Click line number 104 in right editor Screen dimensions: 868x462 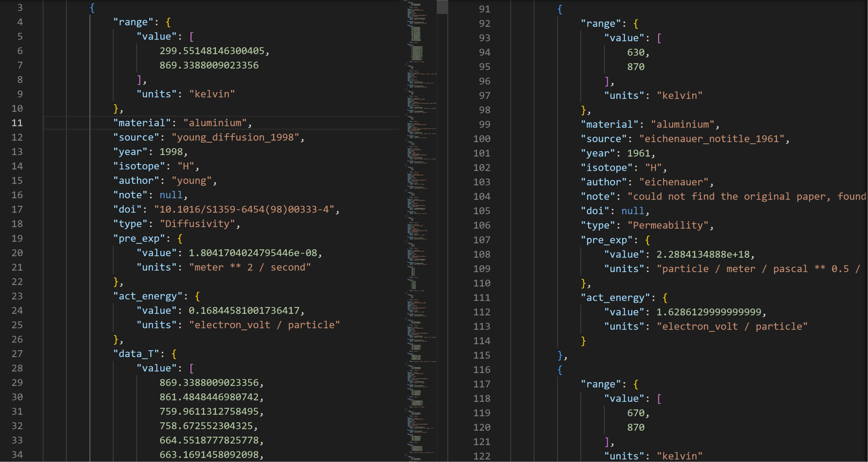point(482,196)
